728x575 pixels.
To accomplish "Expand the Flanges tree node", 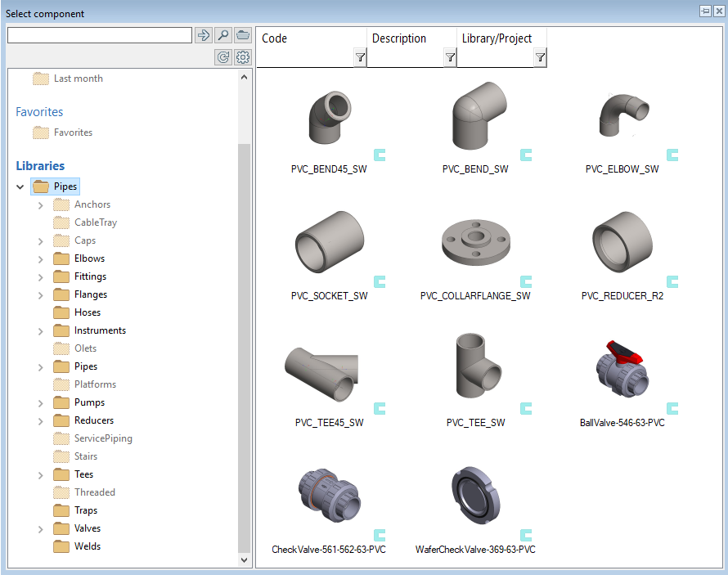I will pos(41,294).
